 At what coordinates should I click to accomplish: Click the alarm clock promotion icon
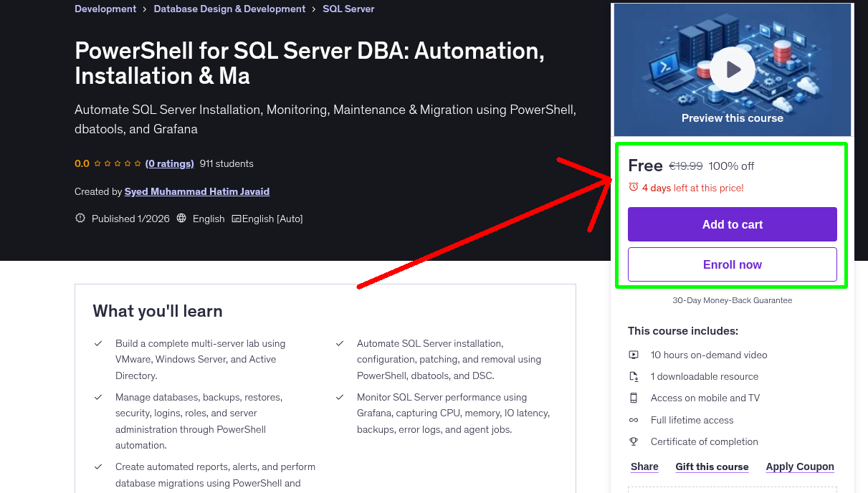click(633, 186)
